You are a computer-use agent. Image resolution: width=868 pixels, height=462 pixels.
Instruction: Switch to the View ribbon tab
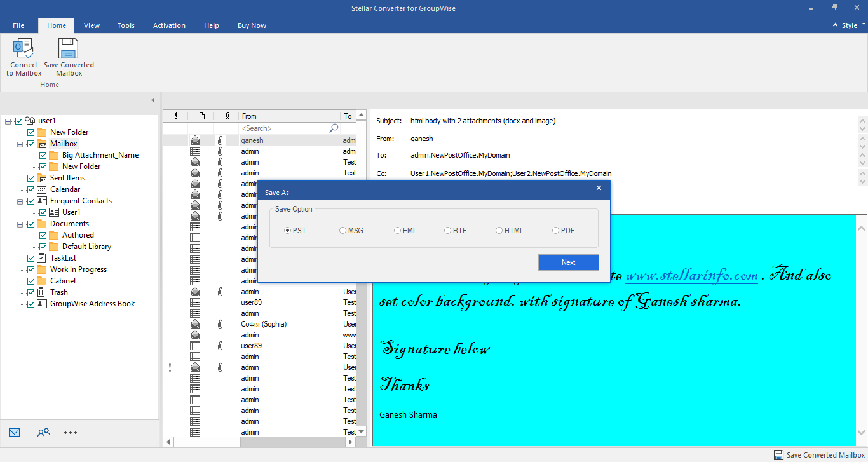pos(92,25)
